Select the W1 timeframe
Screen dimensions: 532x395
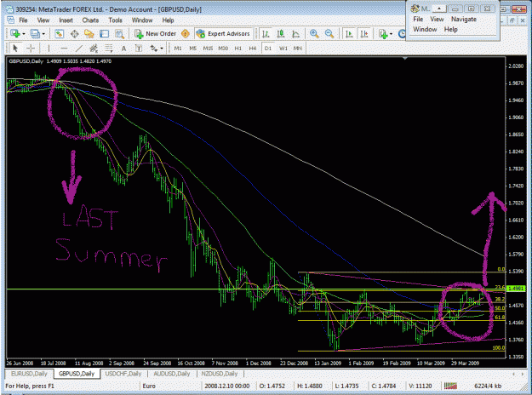click(x=283, y=49)
